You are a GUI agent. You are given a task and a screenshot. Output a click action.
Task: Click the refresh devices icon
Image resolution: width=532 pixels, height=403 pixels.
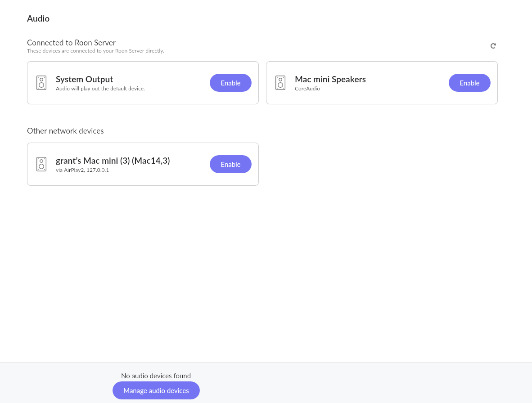[x=493, y=46]
